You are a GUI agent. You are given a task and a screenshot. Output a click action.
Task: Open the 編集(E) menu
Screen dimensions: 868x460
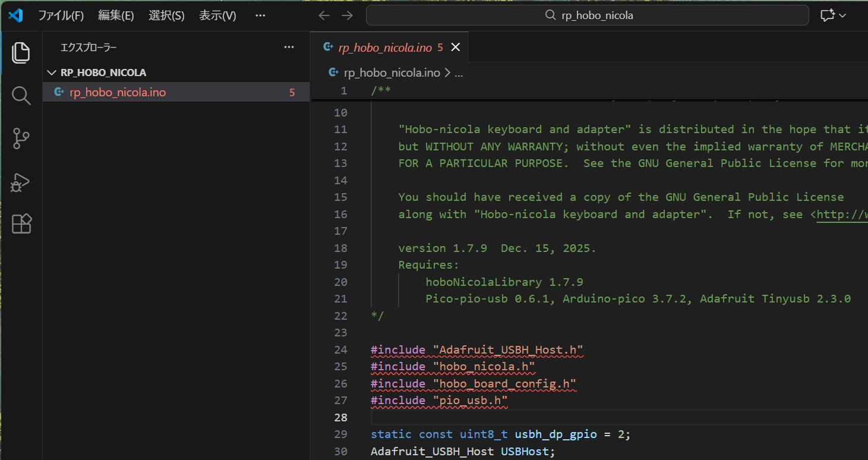pos(116,15)
